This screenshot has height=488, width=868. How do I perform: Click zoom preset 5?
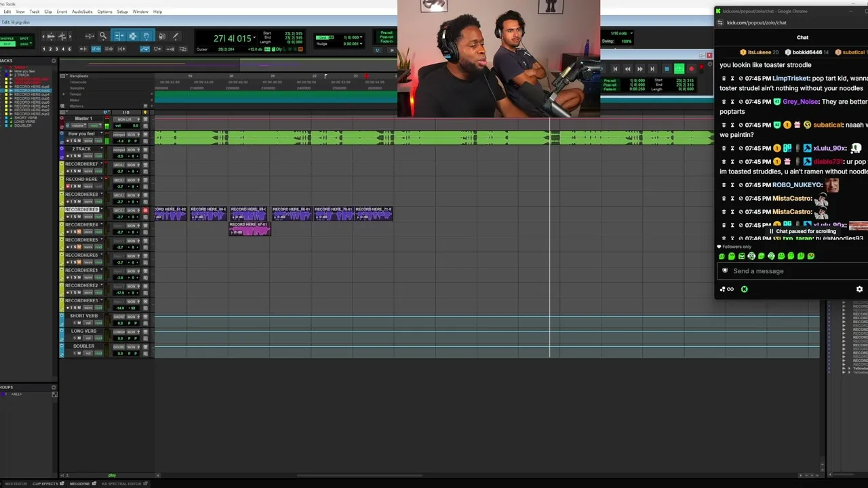[69, 49]
